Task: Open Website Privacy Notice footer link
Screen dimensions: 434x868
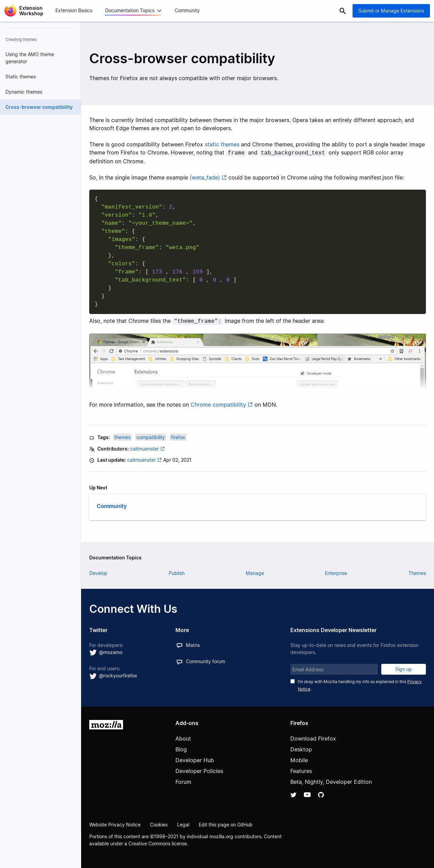Action: tap(115, 825)
